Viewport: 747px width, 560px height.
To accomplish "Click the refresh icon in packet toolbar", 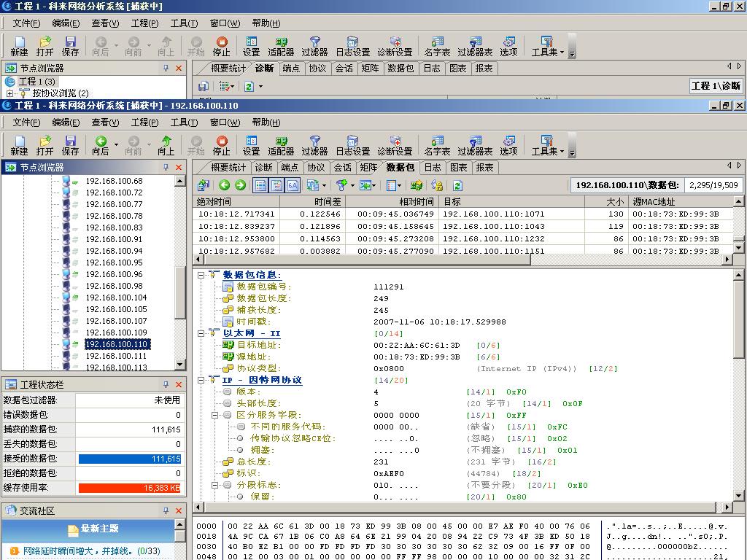I will pyautogui.click(x=457, y=185).
